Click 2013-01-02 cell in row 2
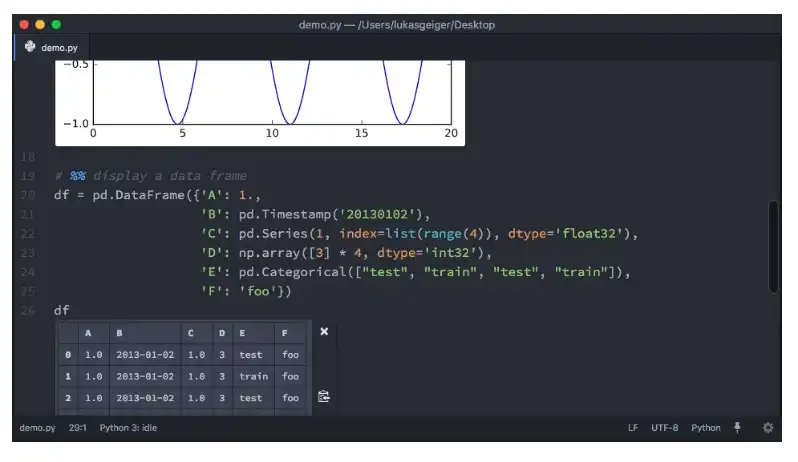This screenshot has width=798, height=462. tap(145, 398)
